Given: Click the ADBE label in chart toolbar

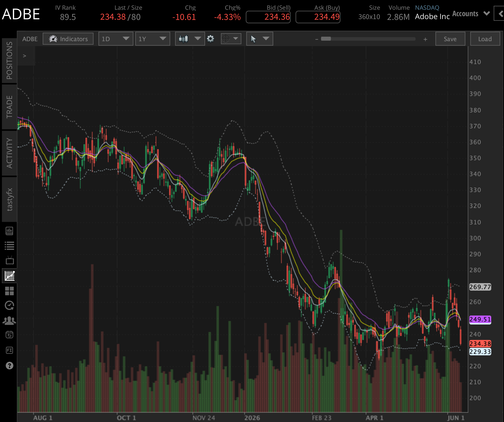Looking at the screenshot, I should pos(30,39).
